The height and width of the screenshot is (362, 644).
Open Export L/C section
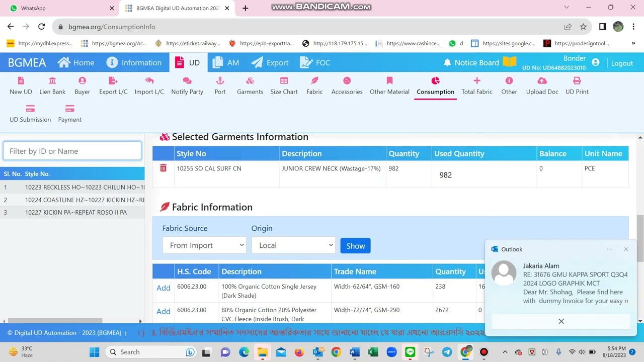pos(113,86)
